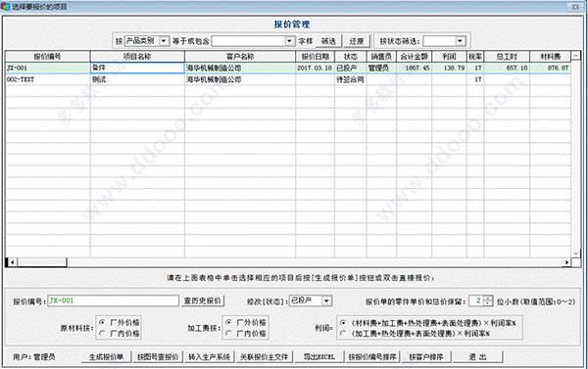
Task: Click the 退出 button
Action: click(x=477, y=357)
